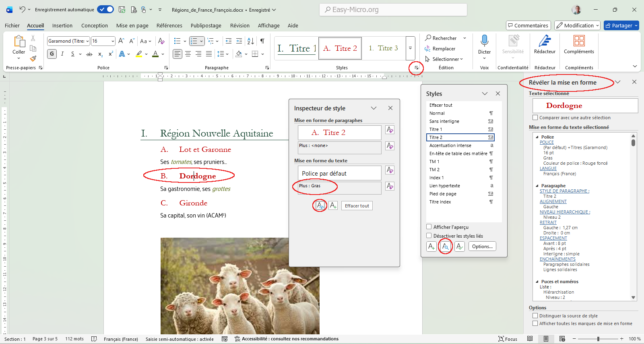644x344 pixels.
Task: Toggle the Enregistrement automatique switch
Action: pyautogui.click(x=105, y=10)
